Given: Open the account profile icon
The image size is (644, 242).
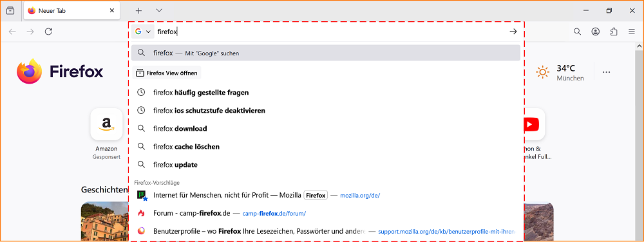Looking at the screenshot, I should click(x=596, y=32).
